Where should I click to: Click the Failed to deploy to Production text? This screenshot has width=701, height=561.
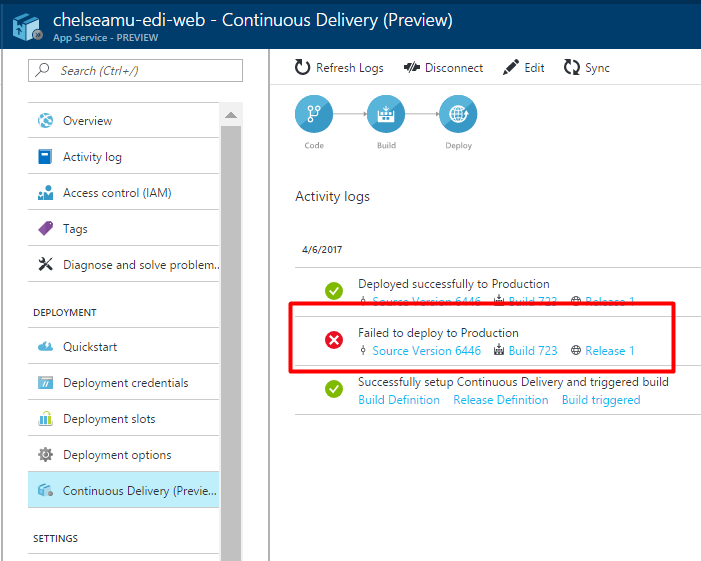(438, 333)
